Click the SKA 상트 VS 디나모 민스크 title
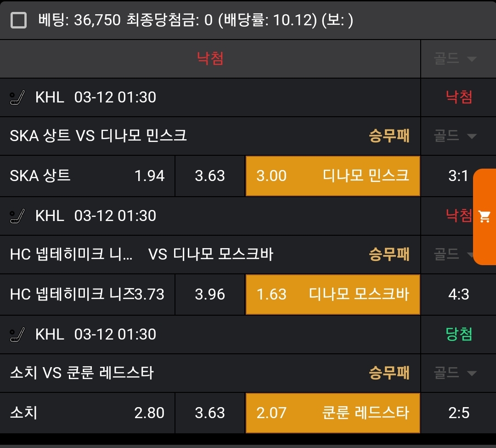 [98, 136]
